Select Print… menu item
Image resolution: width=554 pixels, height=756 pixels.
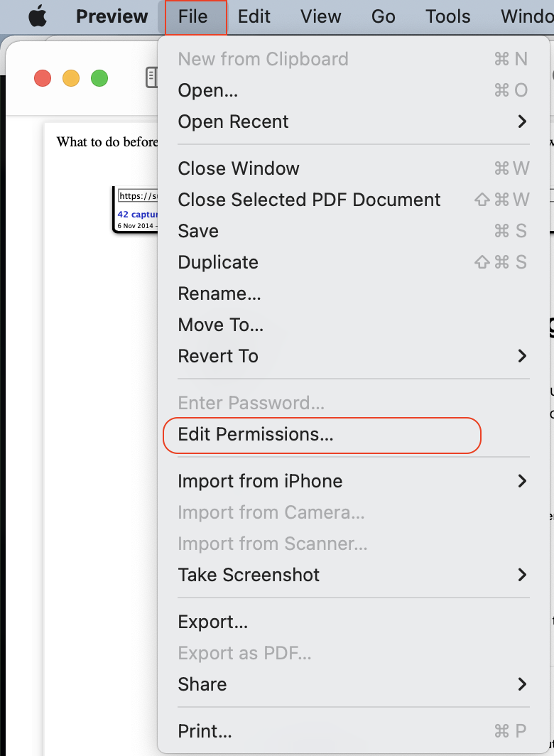205,730
